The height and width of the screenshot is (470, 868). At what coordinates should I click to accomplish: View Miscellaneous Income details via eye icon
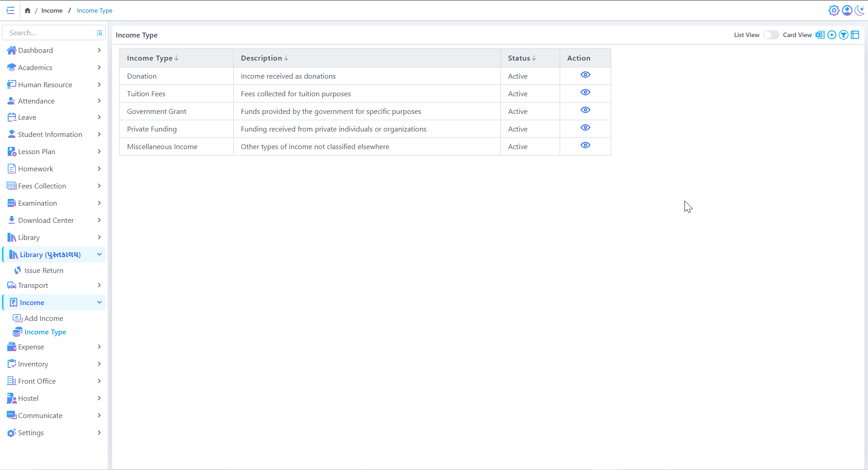tap(585, 146)
